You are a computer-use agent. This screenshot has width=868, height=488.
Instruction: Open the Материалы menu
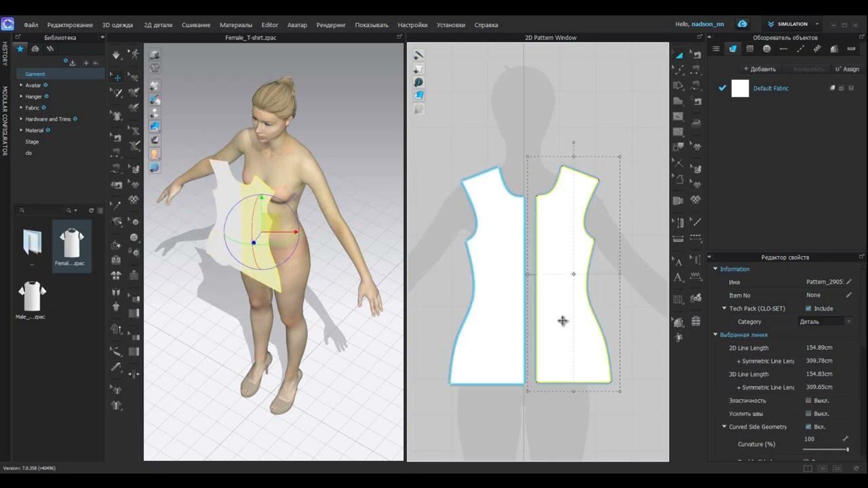click(236, 25)
